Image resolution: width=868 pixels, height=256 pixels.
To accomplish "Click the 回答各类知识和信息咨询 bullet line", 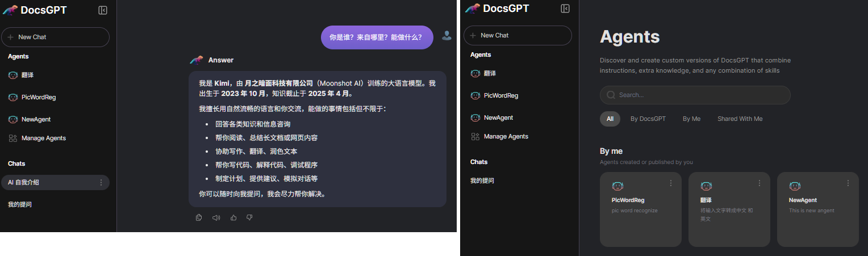I will 253,124.
